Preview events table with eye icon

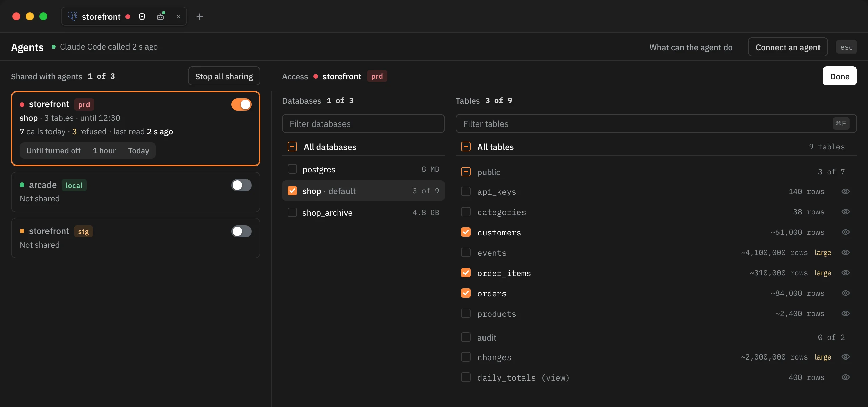pos(846,252)
